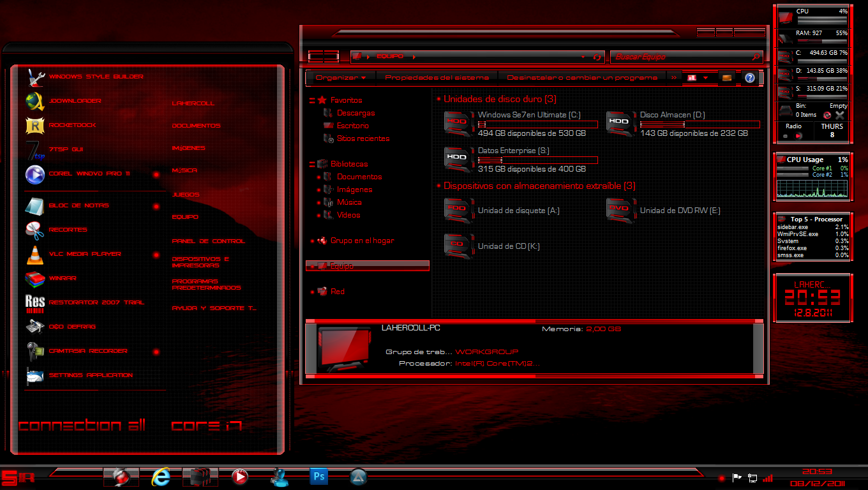
Task: Open VLC Media Player from Start menu
Action: coord(84,254)
